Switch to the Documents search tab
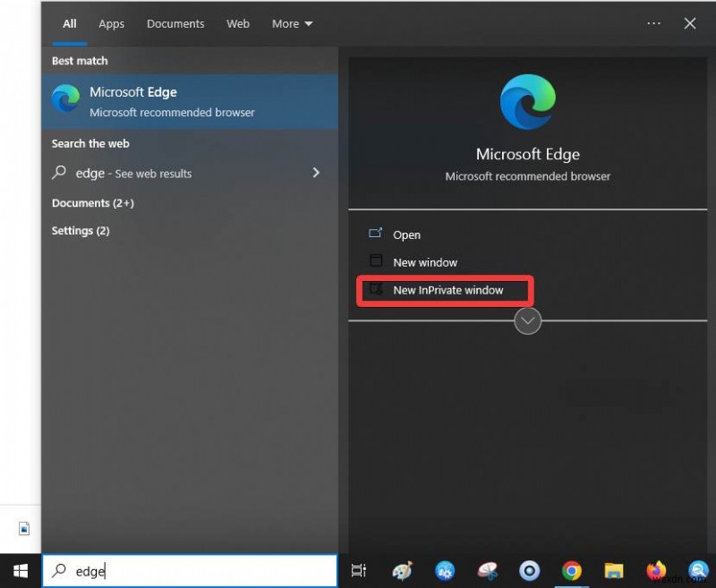This screenshot has width=716, height=588. (175, 24)
